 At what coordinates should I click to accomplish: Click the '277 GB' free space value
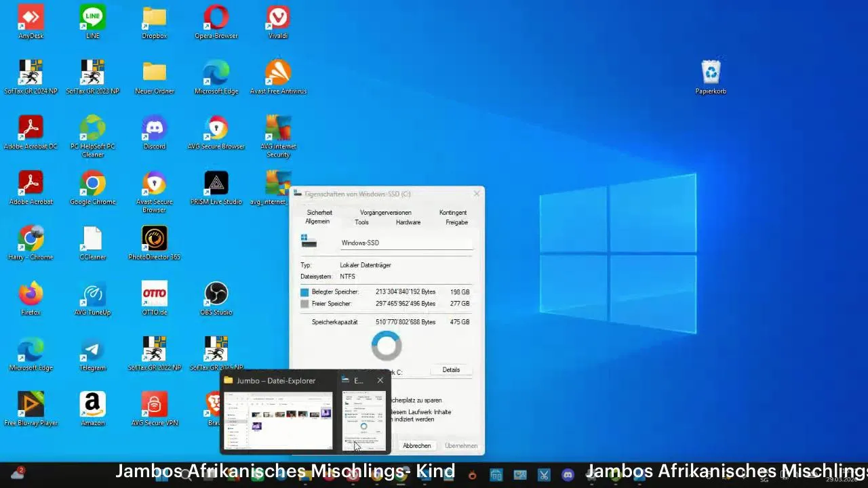click(x=460, y=304)
